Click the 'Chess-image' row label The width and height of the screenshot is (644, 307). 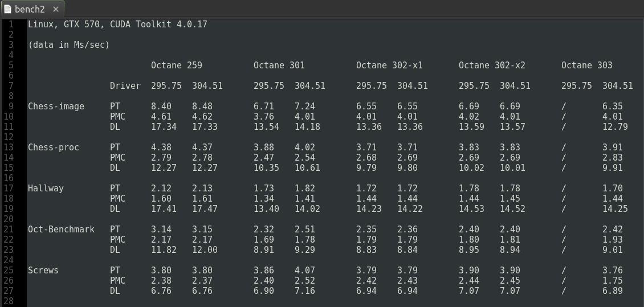point(56,107)
